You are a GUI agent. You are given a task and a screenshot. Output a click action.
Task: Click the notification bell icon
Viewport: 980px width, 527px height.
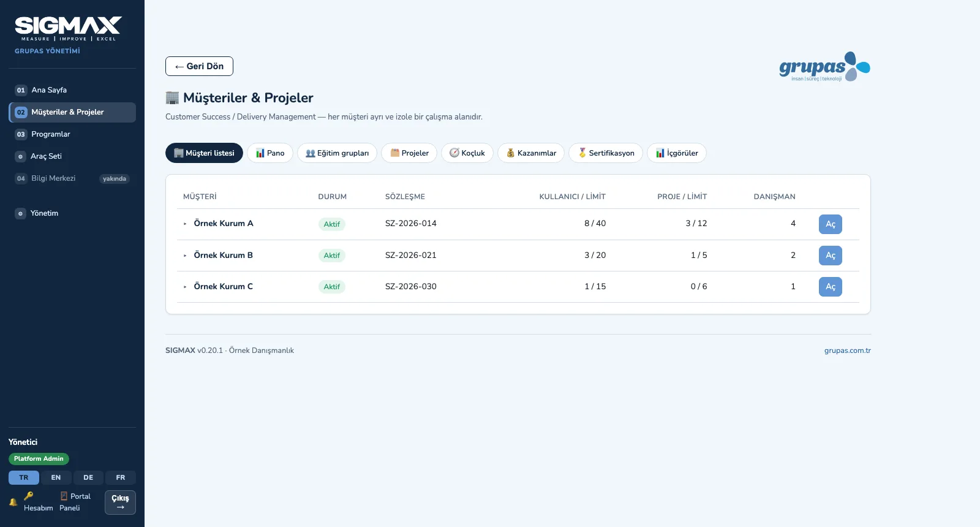pyautogui.click(x=13, y=502)
